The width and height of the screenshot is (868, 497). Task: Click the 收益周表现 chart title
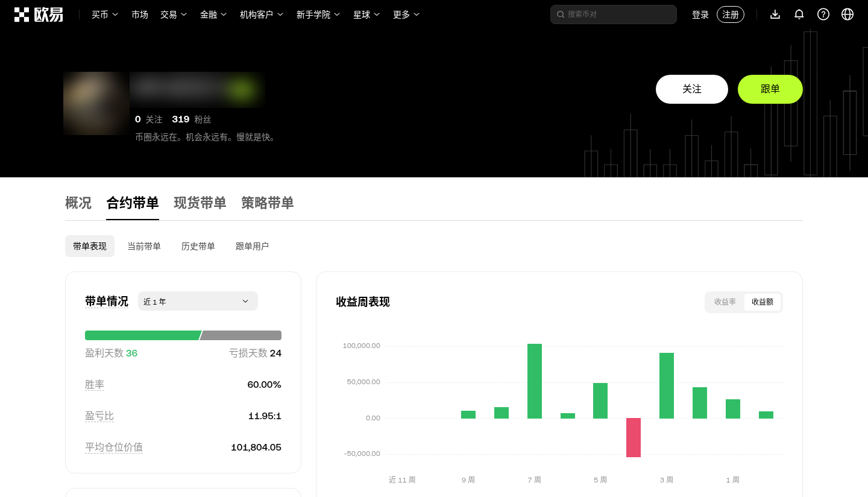point(363,302)
